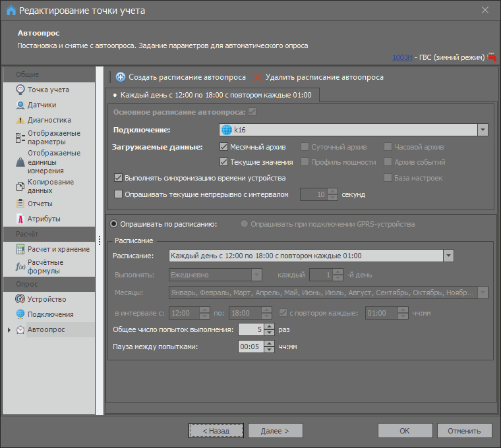This screenshot has height=448, width=501.
Task: Open Диагностика section via warning icon
Action: [x=20, y=121]
